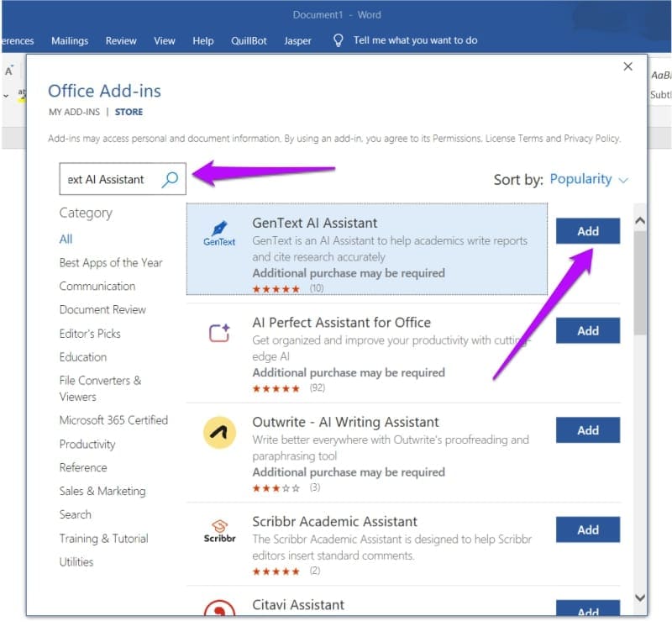Click the lightbulb Tell me icon
The image size is (672, 632).
point(339,40)
